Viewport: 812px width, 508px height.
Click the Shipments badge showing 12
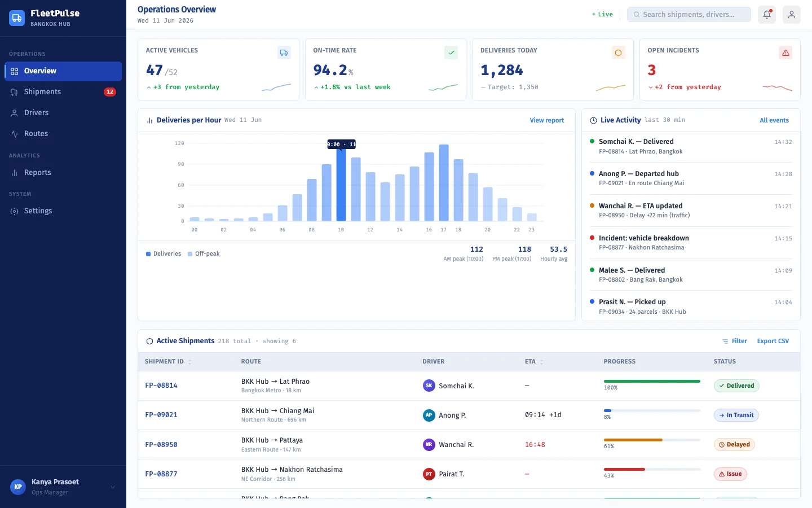point(110,92)
